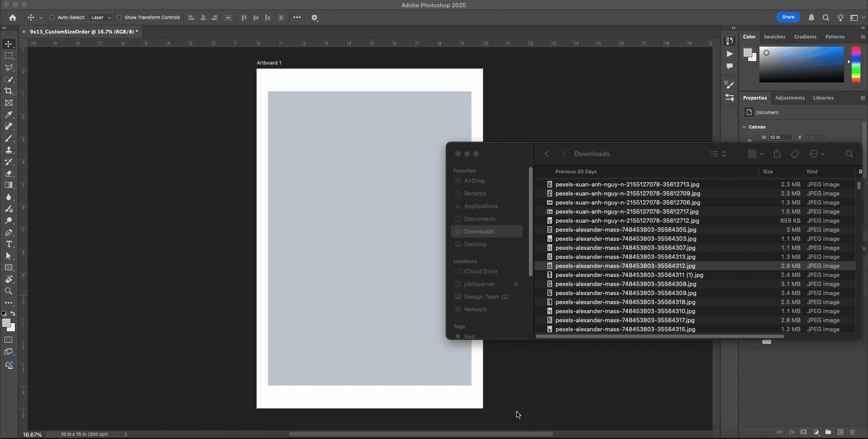Select the Eyedropper tool
The width and height of the screenshot is (868, 439).
pyautogui.click(x=9, y=115)
